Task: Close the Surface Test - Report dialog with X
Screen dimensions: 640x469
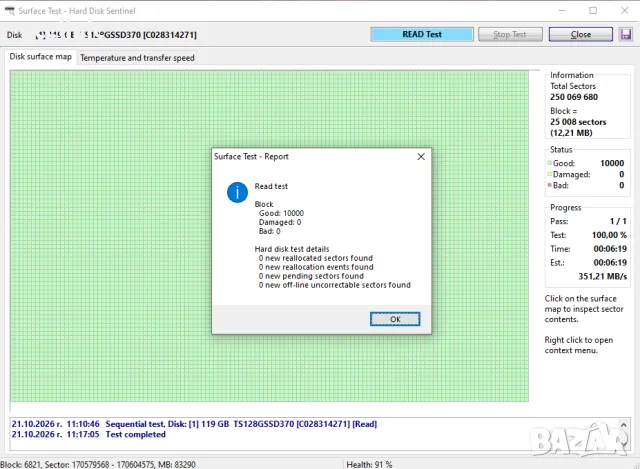Action: click(x=421, y=157)
